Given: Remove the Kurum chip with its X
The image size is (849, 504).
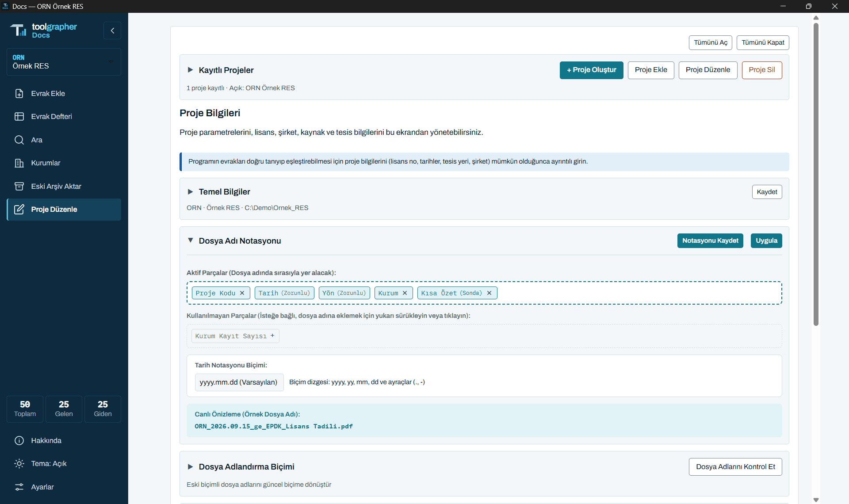Looking at the screenshot, I should [405, 293].
